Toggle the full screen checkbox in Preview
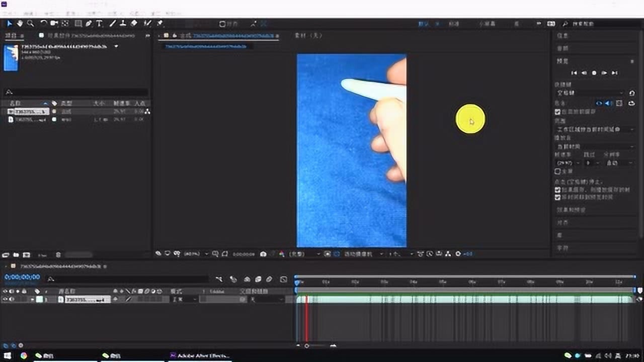Screen dimensions: 644x362 tap(557, 171)
